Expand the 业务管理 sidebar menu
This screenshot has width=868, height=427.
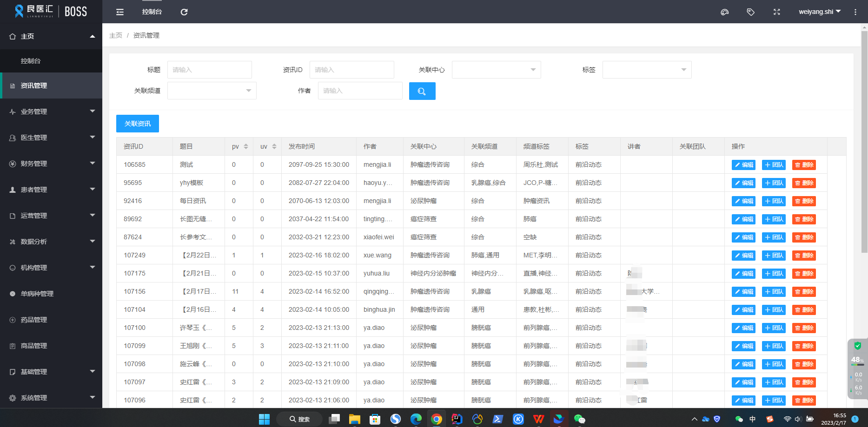[51, 112]
